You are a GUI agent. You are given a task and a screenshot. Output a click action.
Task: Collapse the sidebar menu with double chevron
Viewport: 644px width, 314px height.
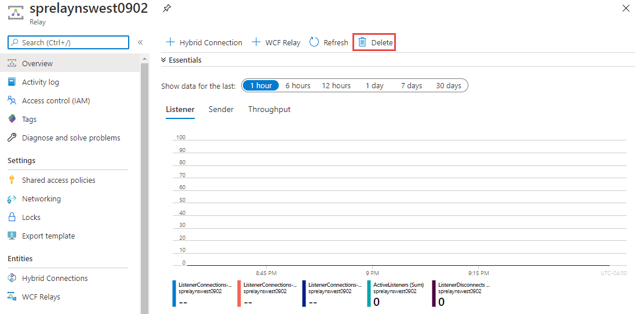point(140,42)
